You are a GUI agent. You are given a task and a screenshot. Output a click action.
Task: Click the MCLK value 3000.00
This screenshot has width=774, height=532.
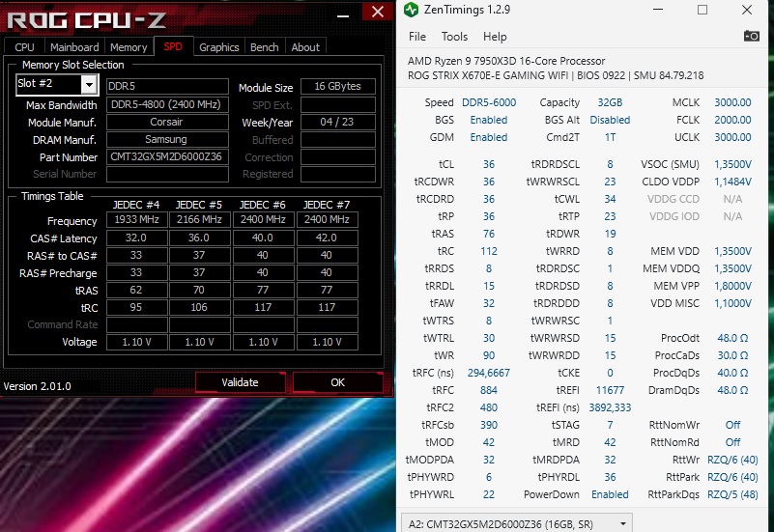click(x=732, y=102)
